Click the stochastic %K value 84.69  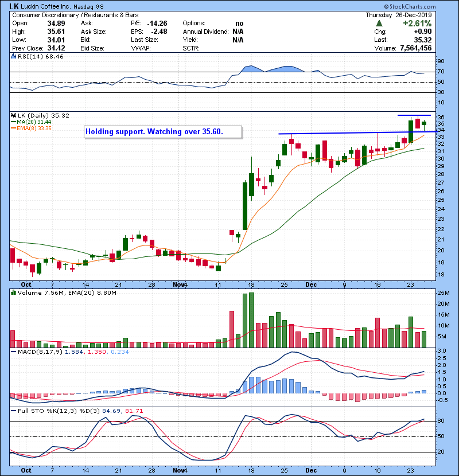pyautogui.click(x=111, y=411)
